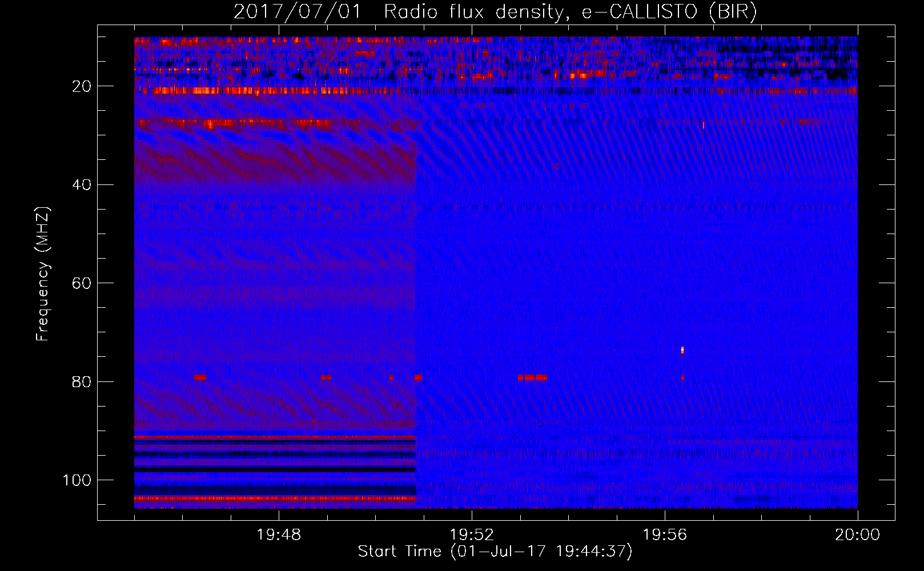Screen dimensions: 924x571
Task: Click the "19:48" time tick label
Action: click(x=279, y=535)
